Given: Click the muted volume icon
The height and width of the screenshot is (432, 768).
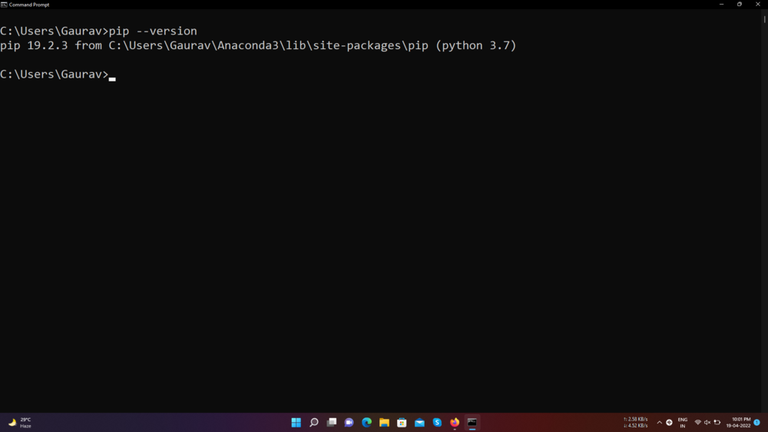Looking at the screenshot, I should [x=707, y=422].
